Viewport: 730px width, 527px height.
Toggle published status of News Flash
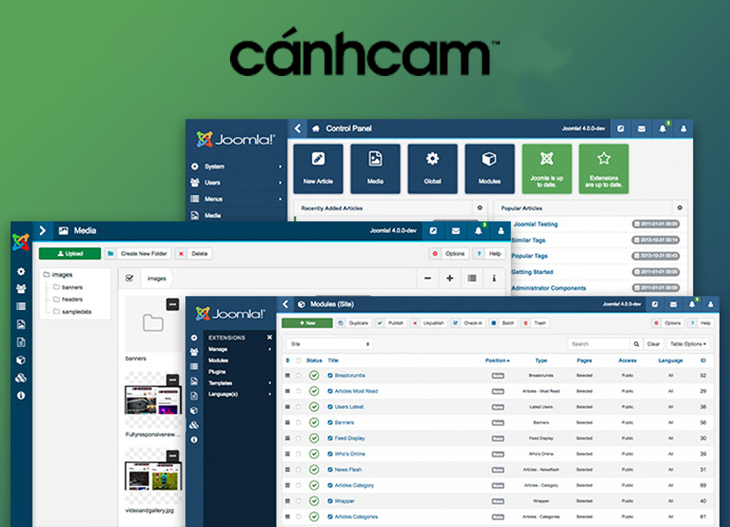[x=314, y=470]
